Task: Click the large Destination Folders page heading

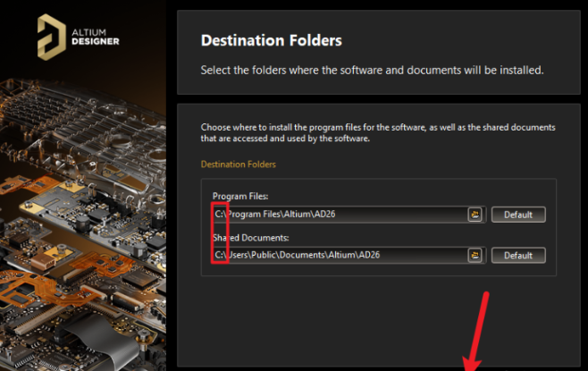Action: click(x=272, y=40)
